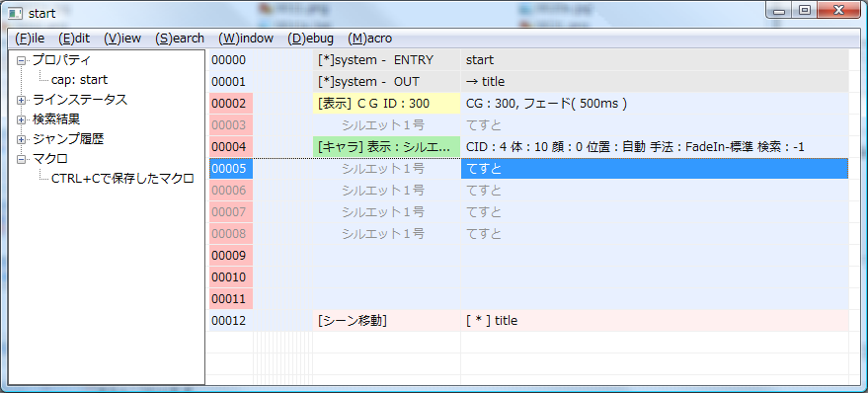The height and width of the screenshot is (393, 868).
Task: Close the start window
Action: pos(838,10)
